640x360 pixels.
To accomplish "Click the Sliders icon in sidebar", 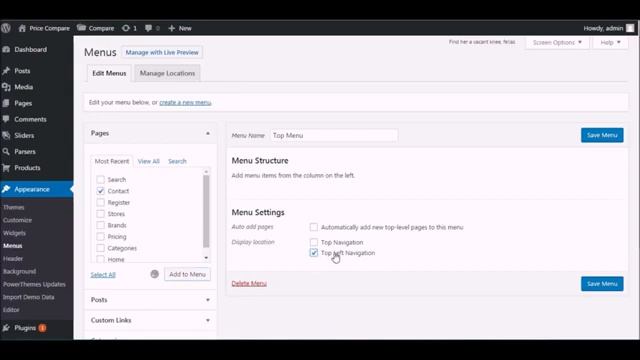I will click(6, 136).
